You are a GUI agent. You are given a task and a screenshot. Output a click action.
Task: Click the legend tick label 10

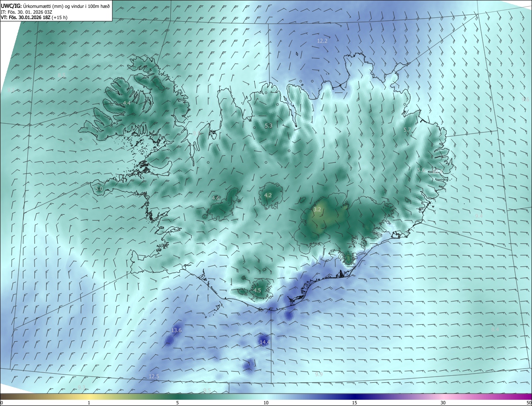pyautogui.click(x=266, y=403)
